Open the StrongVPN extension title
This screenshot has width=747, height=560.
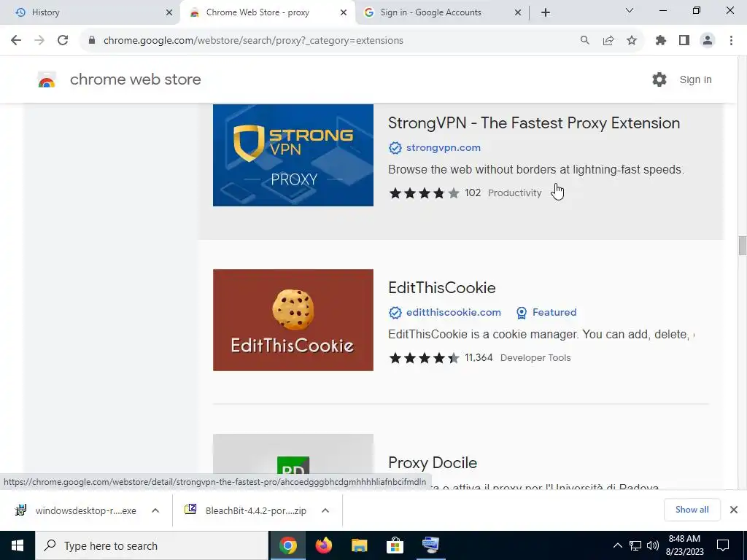[x=534, y=122]
